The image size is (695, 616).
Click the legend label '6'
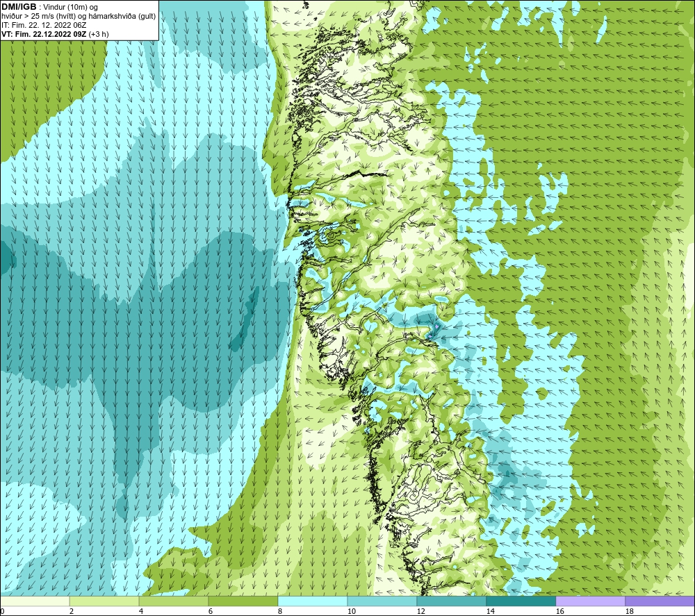211,611
